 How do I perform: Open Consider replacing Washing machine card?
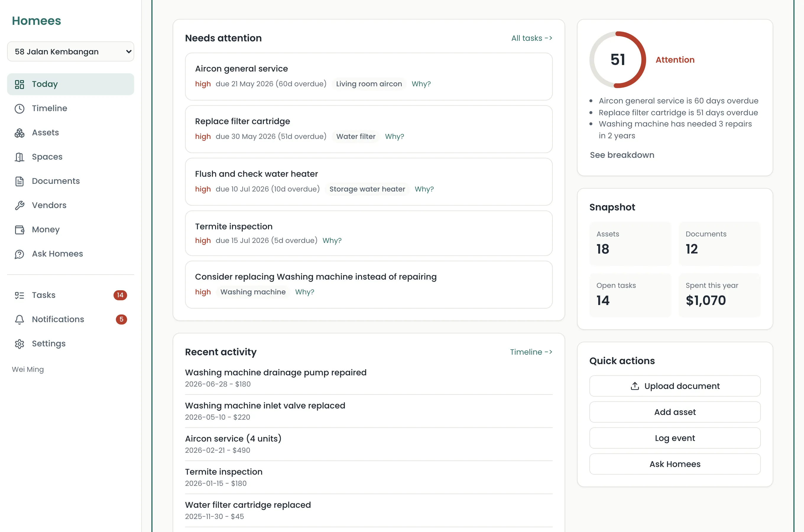tap(369, 285)
